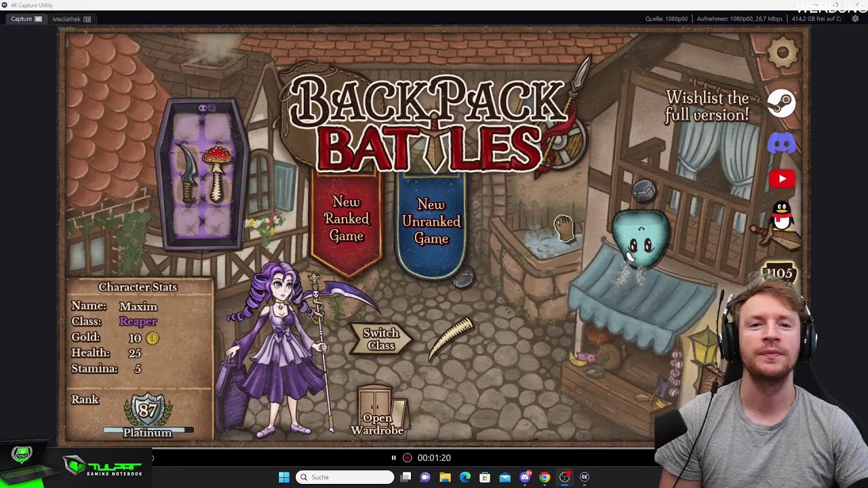Open Google Chrome from the taskbar

coord(545,477)
